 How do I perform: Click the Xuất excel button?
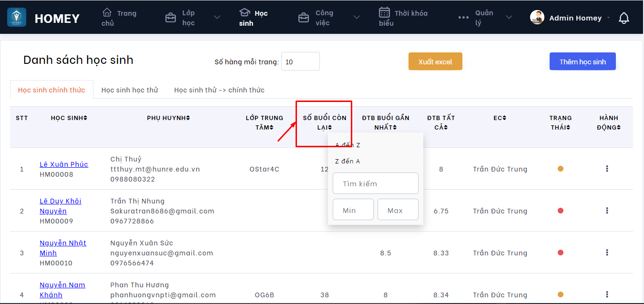tap(435, 61)
